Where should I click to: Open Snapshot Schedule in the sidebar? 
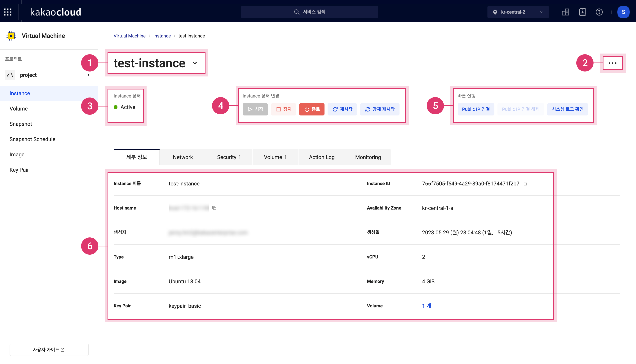click(x=49, y=139)
